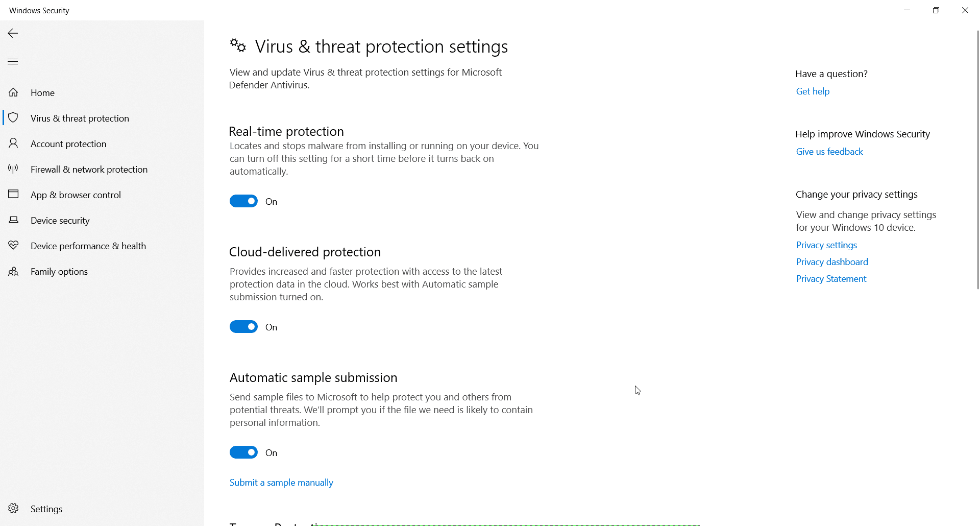Click Submit a sample manually link
This screenshot has height=526, width=980.
tap(281, 483)
